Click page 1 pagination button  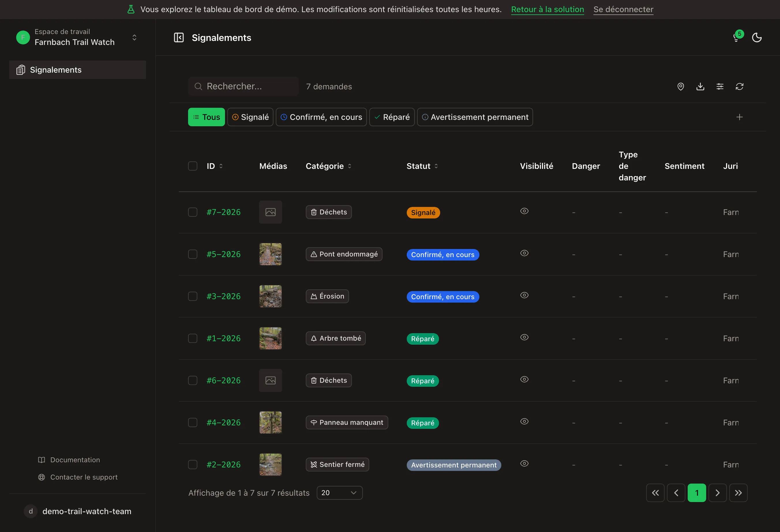click(x=697, y=493)
